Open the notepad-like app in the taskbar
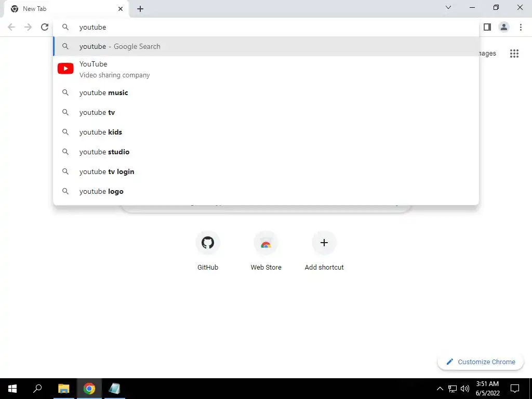532x399 pixels. [114, 389]
